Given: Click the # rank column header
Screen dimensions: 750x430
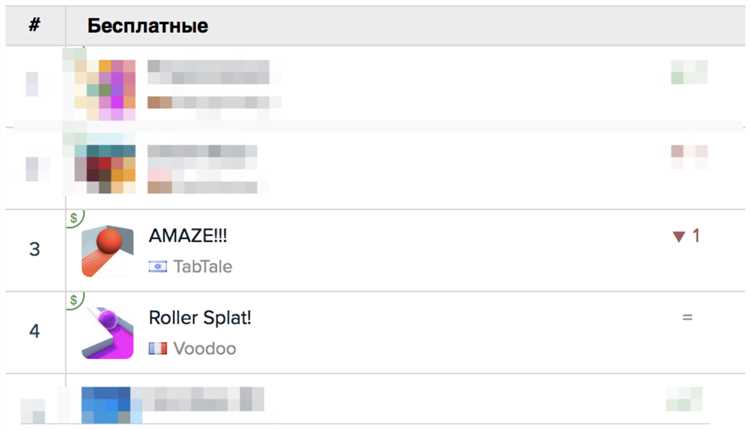Looking at the screenshot, I should 34,24.
